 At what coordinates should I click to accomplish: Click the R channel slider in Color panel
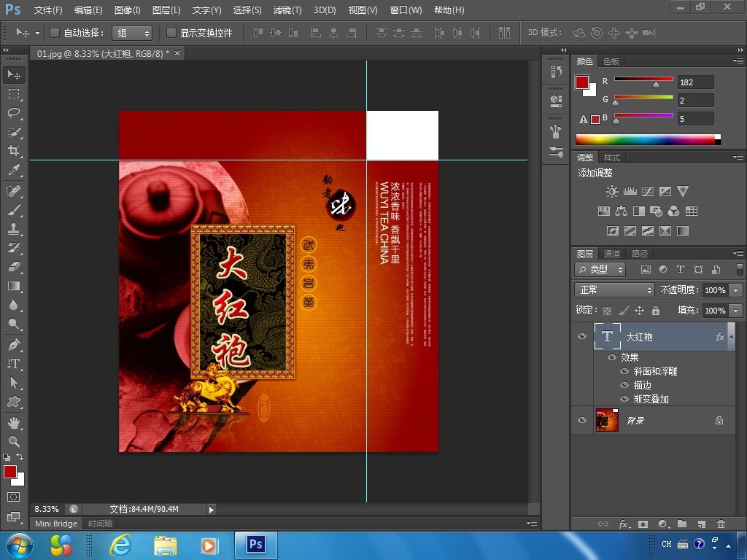pos(643,79)
